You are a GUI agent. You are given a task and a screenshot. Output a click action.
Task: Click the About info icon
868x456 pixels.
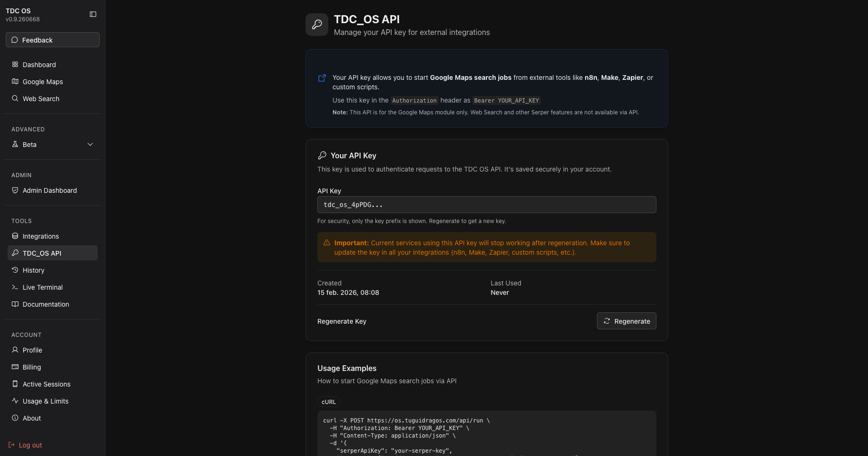pos(15,418)
